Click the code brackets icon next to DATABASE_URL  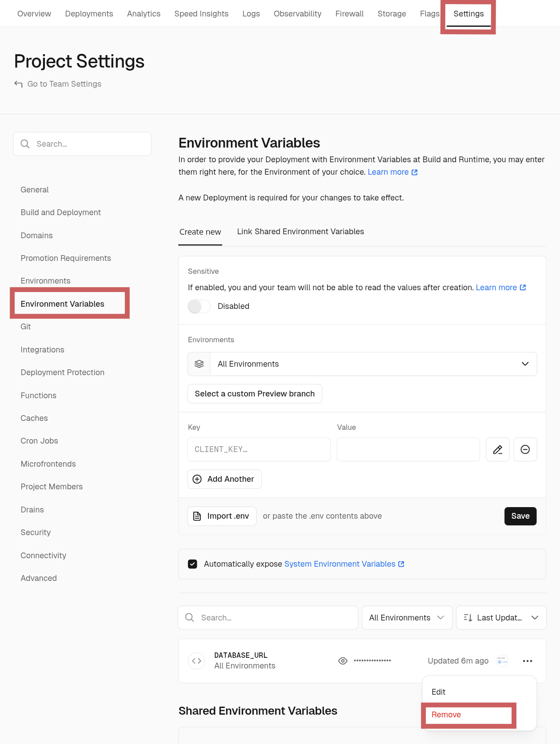point(196,661)
